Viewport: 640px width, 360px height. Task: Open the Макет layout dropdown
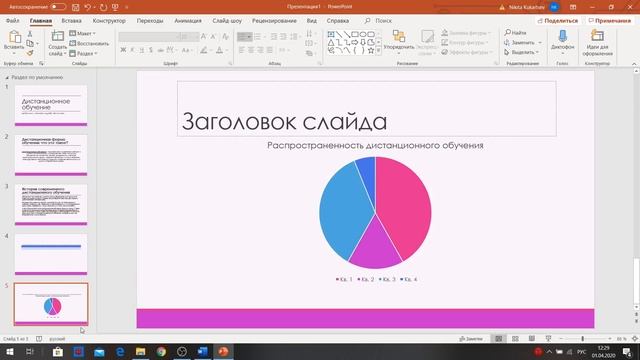83,33
